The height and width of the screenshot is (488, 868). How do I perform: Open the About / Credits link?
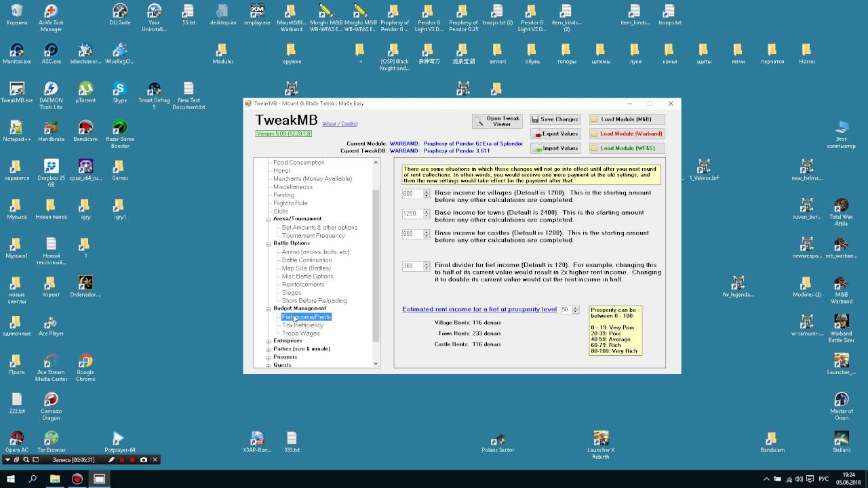pos(340,123)
